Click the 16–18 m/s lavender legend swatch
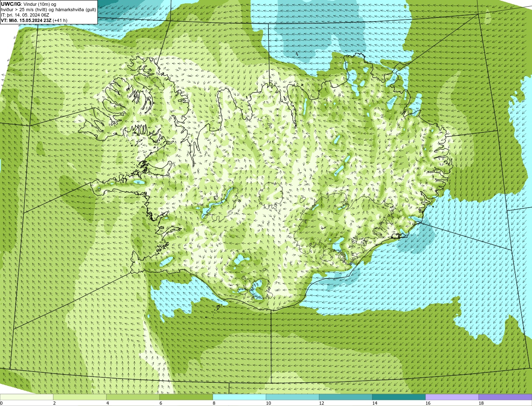This screenshot has width=532, height=406. (452, 397)
